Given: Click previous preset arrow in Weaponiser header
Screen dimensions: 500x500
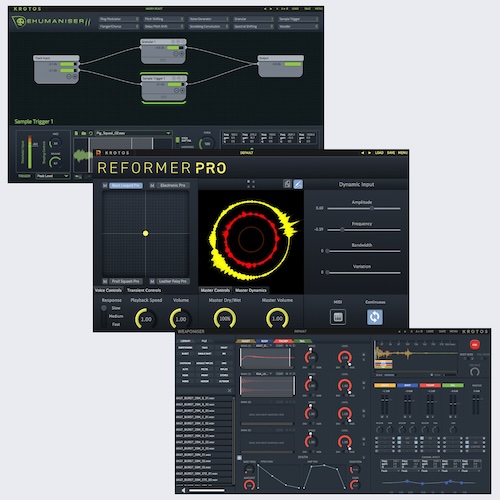Looking at the screenshot, I should [399, 332].
